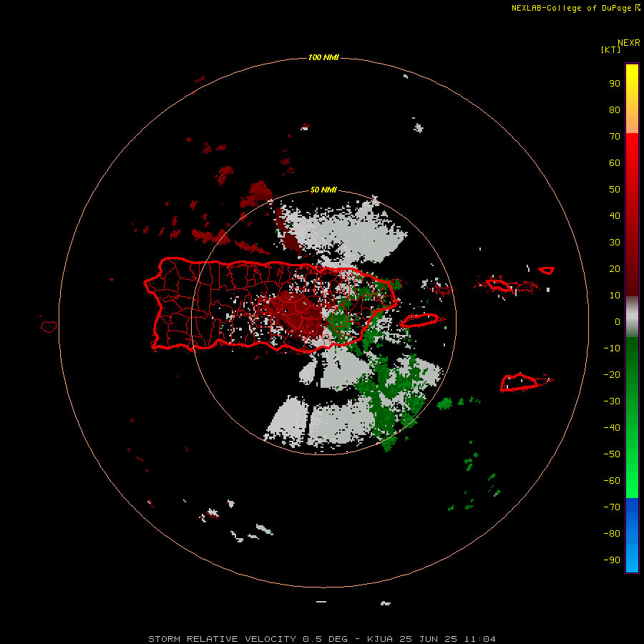Click the 0 value on velocity scale
This screenshot has width=644, height=644.
[x=618, y=322]
